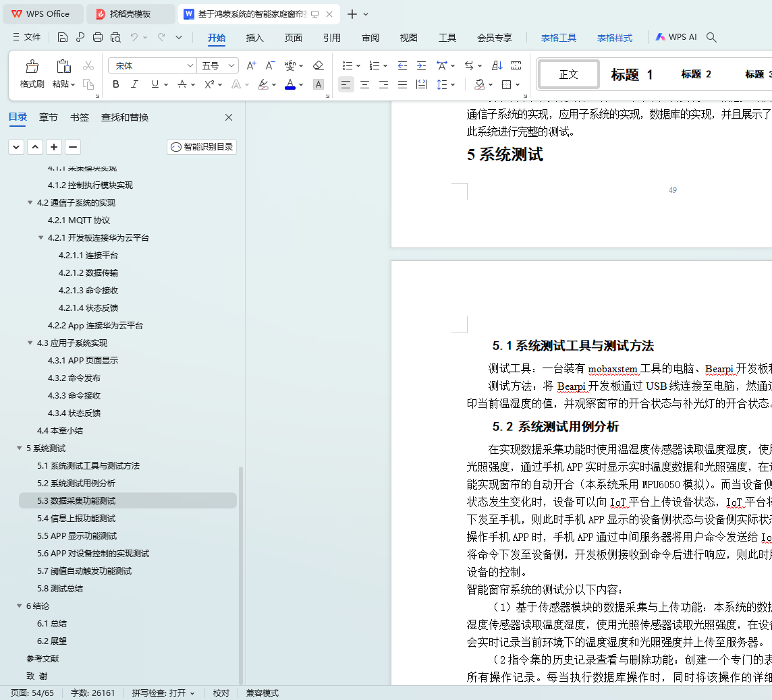
Task: Toggle italic formatting
Action: [134, 84]
